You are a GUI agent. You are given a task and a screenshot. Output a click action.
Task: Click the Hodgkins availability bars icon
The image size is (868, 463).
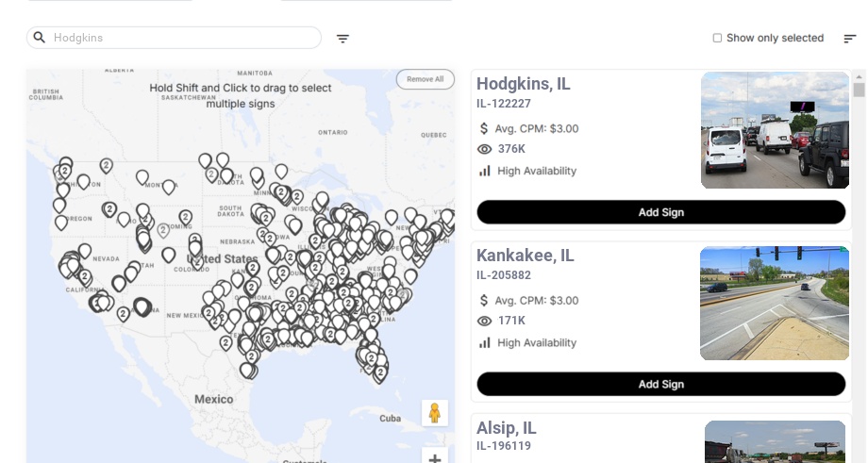[x=485, y=171]
